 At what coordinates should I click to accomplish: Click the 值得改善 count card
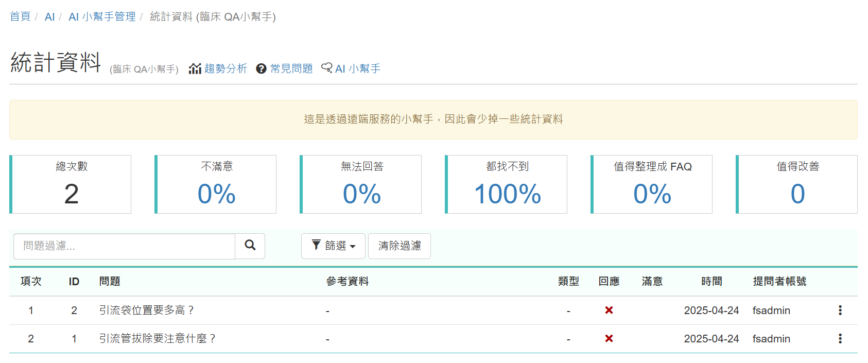(x=797, y=184)
